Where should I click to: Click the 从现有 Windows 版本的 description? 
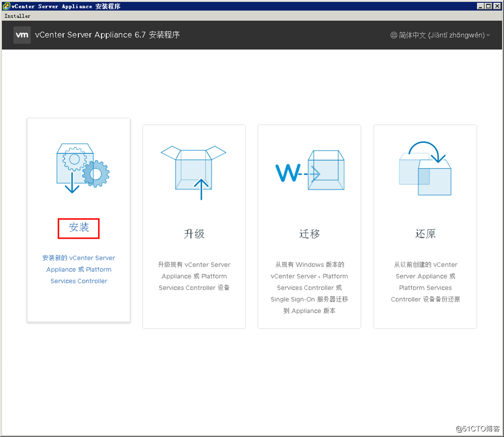click(309, 288)
